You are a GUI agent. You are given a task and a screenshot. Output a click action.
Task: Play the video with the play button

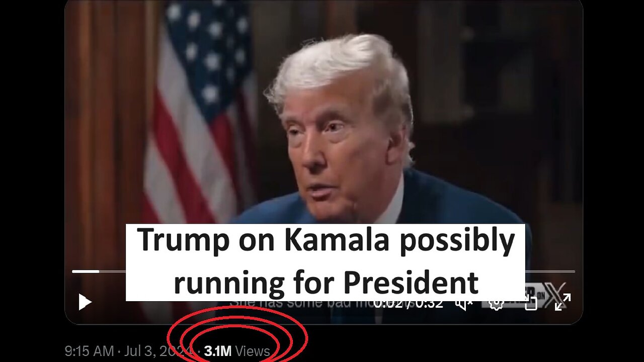tap(85, 302)
